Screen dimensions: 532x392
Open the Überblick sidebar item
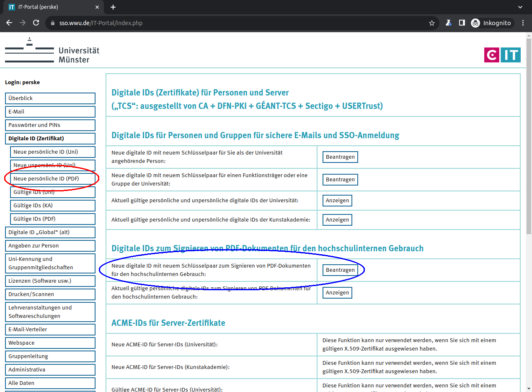(50, 98)
